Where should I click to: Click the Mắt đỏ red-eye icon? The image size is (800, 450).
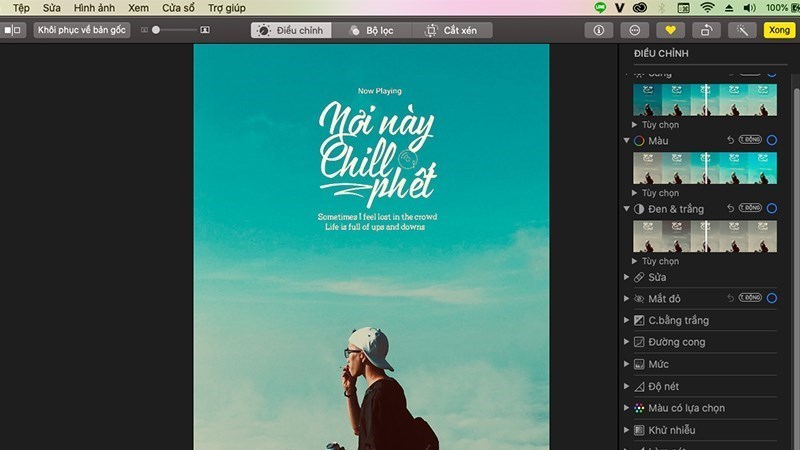639,299
